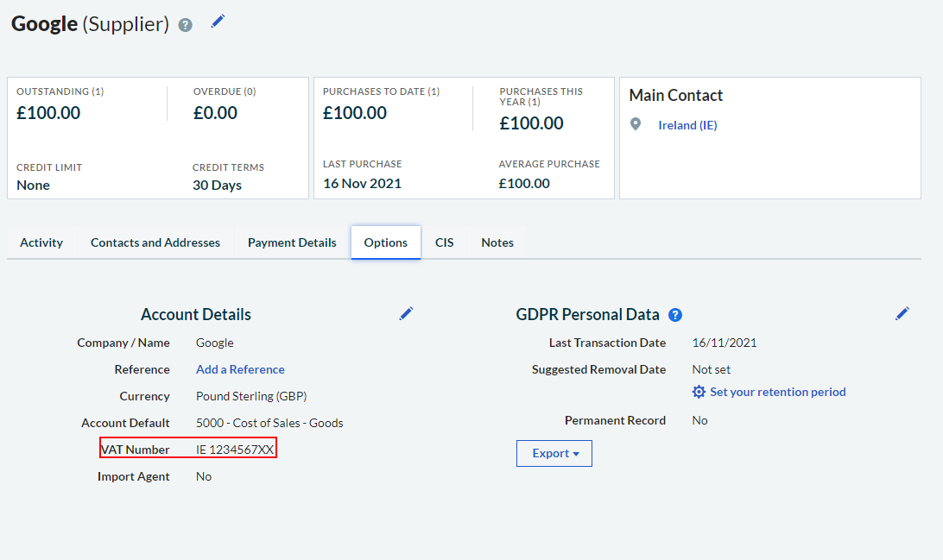Viewport: 943px width, 560px height.
Task: Select the Options tab
Action: click(385, 242)
